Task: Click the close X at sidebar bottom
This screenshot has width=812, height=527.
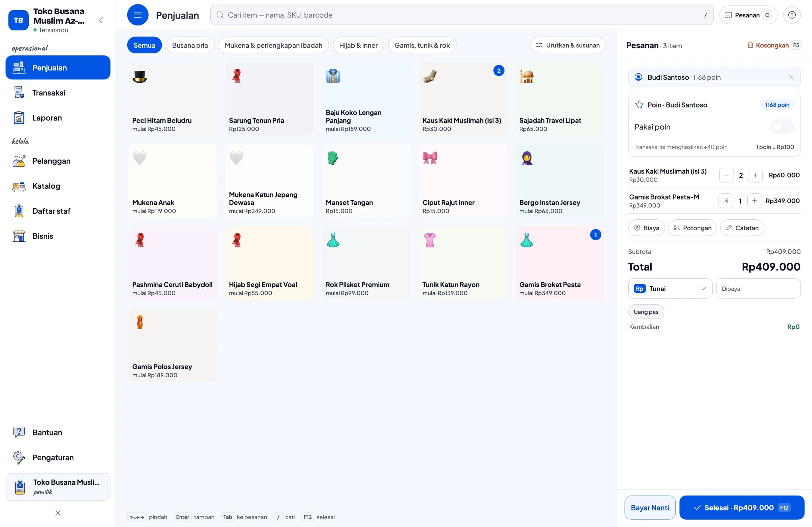Action: (58, 513)
